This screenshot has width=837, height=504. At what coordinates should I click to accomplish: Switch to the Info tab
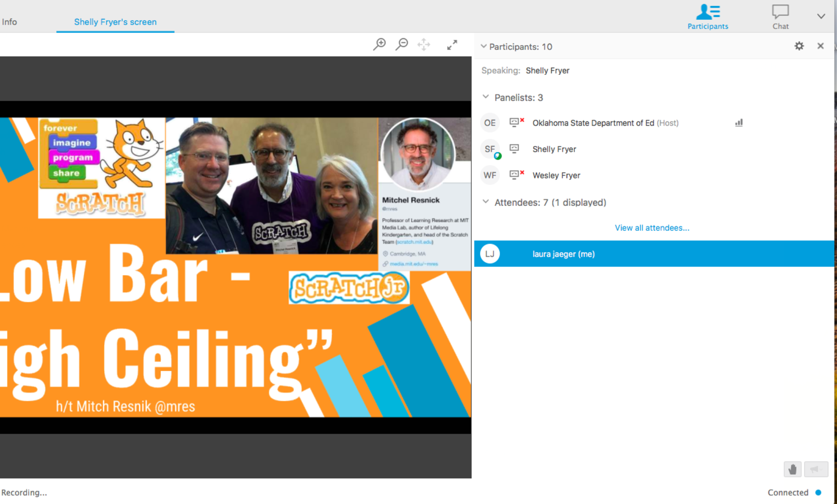click(x=9, y=22)
